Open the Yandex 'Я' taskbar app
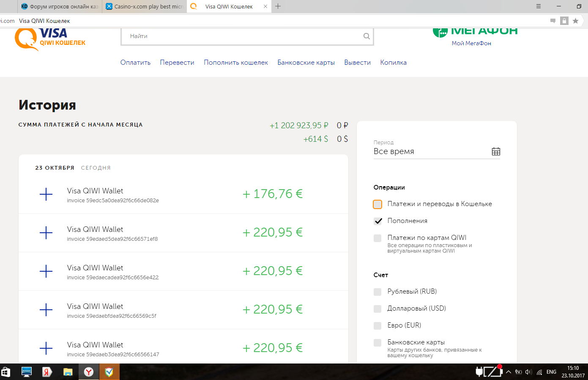 point(47,372)
